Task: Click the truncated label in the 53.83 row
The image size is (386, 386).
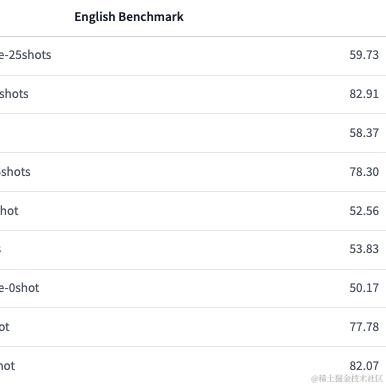Action: (1, 249)
